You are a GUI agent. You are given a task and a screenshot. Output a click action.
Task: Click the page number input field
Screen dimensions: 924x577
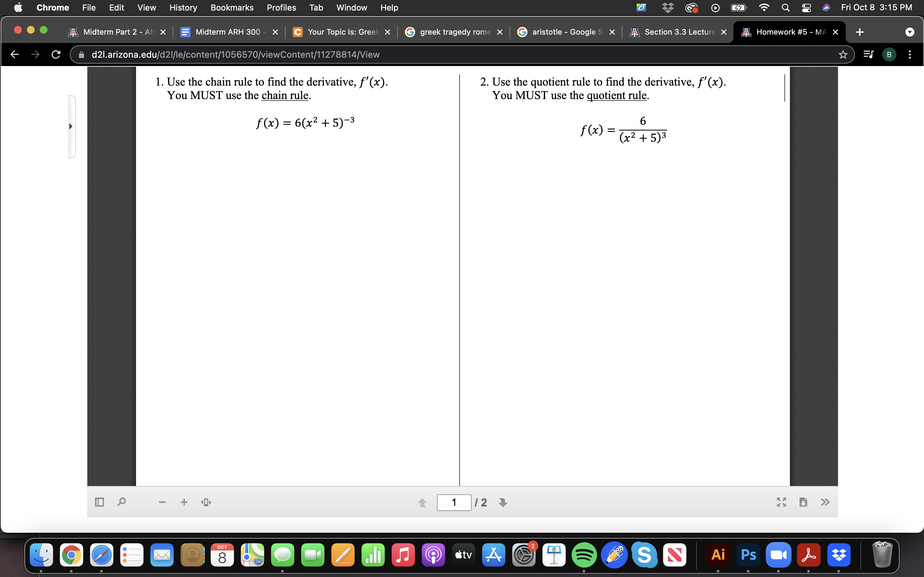point(454,502)
